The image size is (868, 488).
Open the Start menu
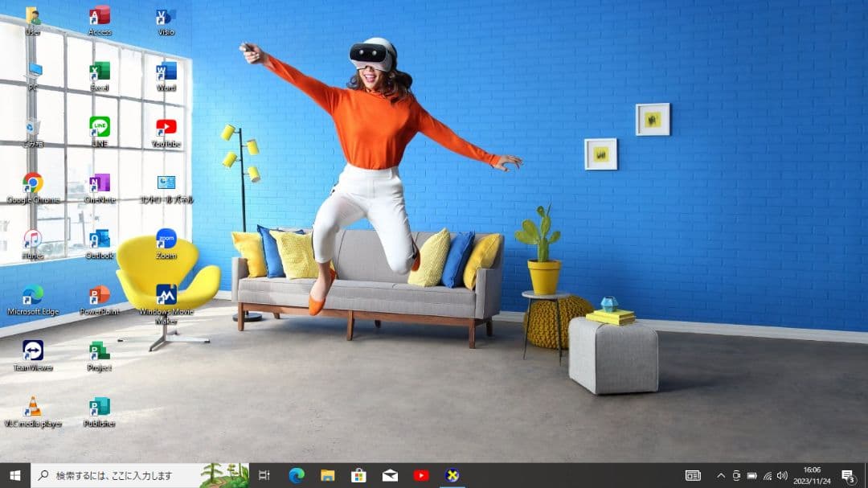[15, 476]
